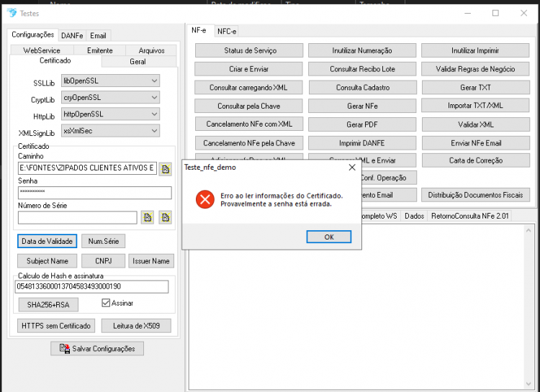Click the Número de Série input field
Viewport: 540px width, 392px height.
tap(78, 217)
